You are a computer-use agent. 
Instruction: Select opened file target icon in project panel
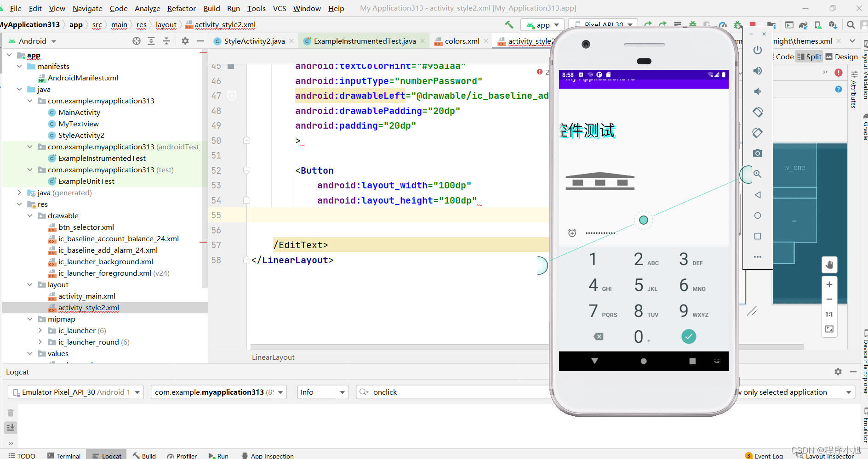137,41
